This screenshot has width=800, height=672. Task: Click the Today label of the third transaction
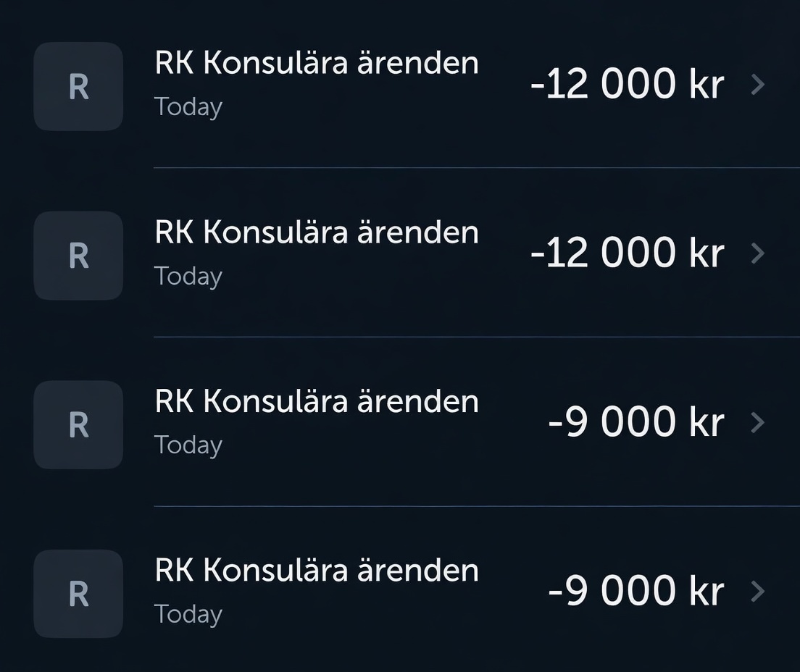pos(188,445)
